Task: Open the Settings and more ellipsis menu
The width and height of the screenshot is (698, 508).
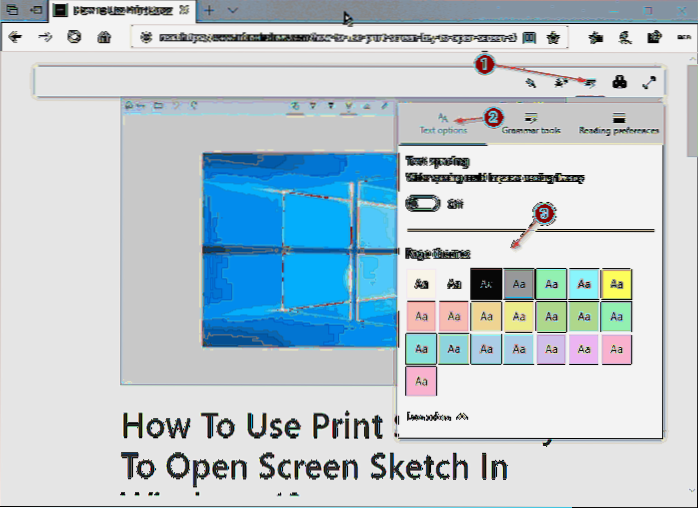Action: (684, 37)
